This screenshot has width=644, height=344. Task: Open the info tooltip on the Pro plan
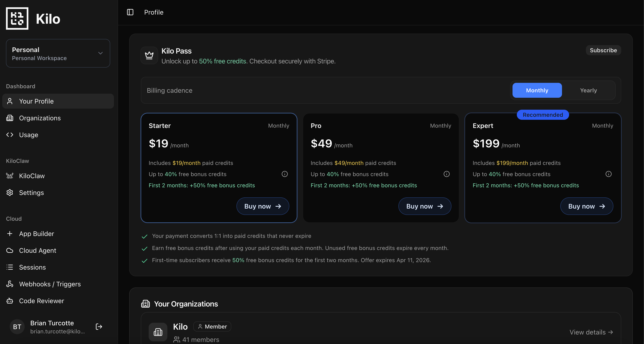pyautogui.click(x=447, y=174)
